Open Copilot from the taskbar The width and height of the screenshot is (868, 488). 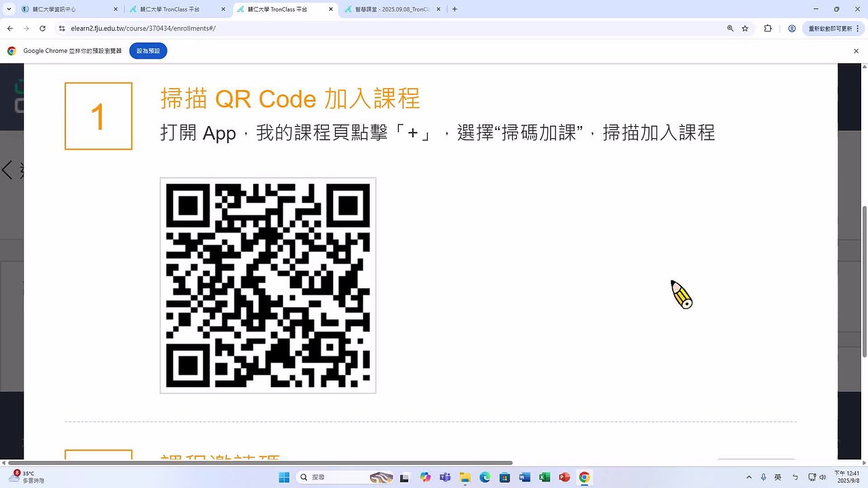(x=425, y=477)
